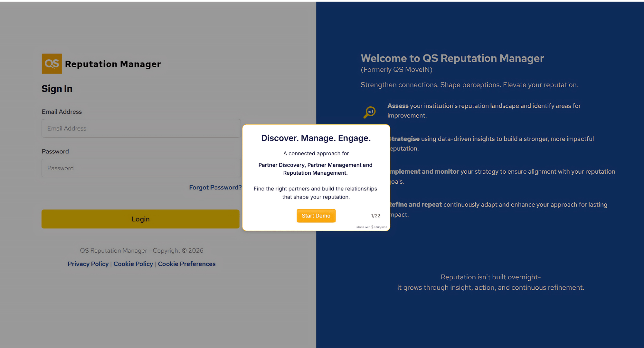Open the Forgot Password link
The height and width of the screenshot is (348, 644).
pos(215,187)
